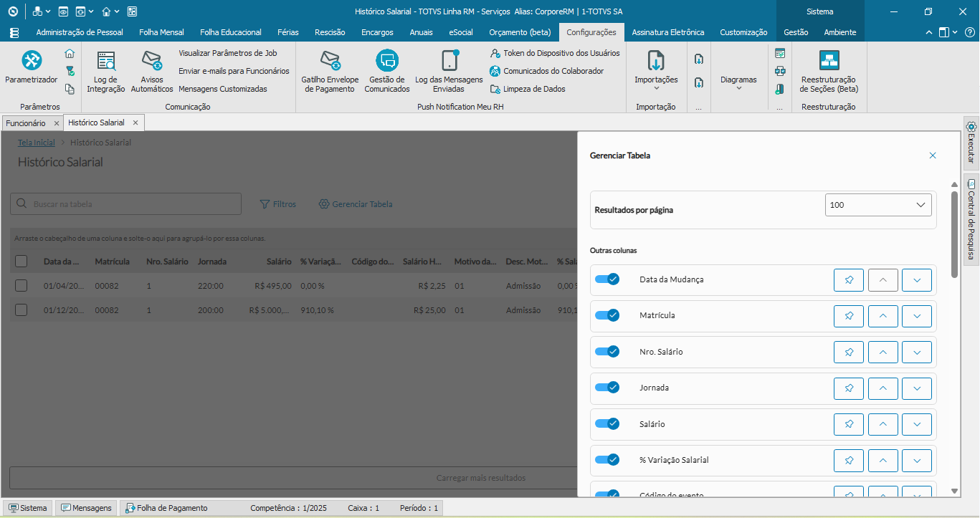980x518 pixels.
Task: Open Gatilho Envelope de Pagamento
Action: (330, 72)
